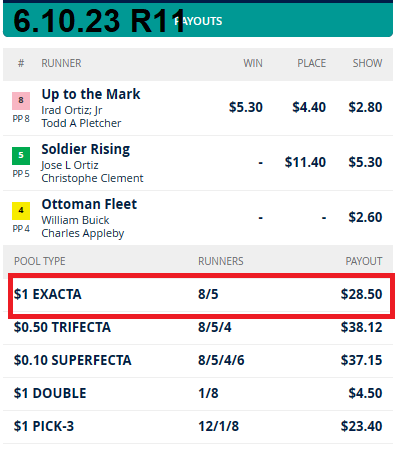Click the pink number 8 saddlecloth badge
This screenshot has width=398, height=461.
(21, 101)
